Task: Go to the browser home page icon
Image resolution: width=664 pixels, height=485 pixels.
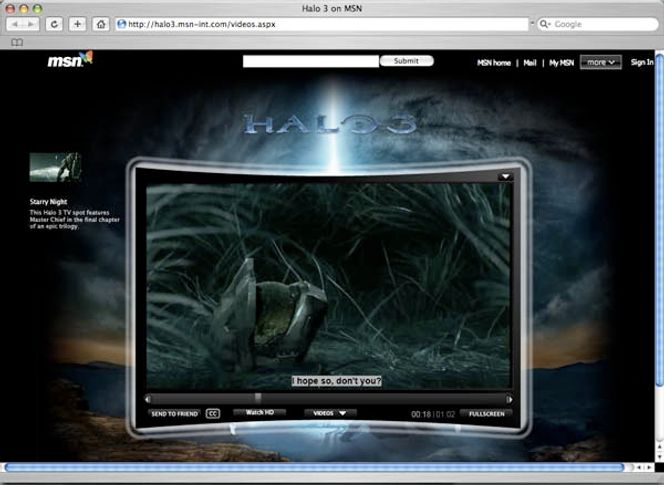Action: point(101,24)
